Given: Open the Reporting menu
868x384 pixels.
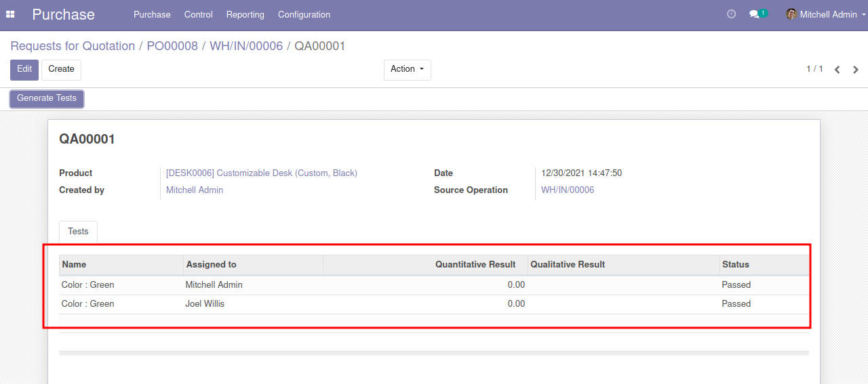Looking at the screenshot, I should pos(245,14).
